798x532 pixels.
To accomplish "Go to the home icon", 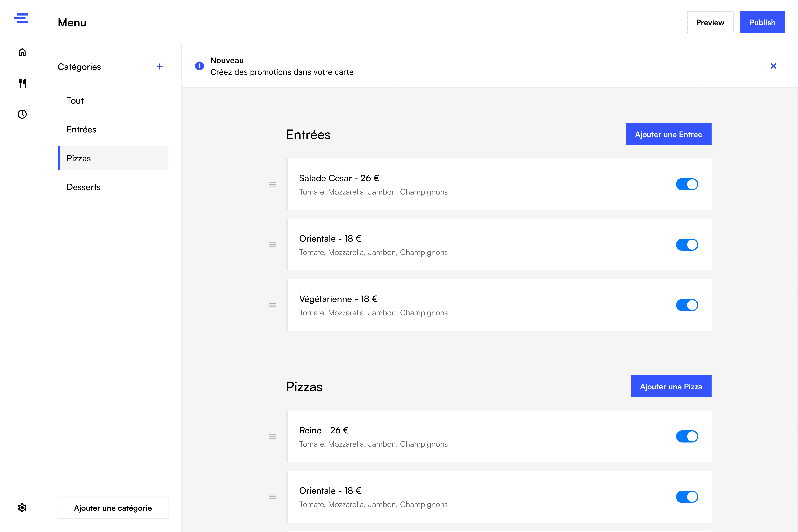I will pos(22,52).
